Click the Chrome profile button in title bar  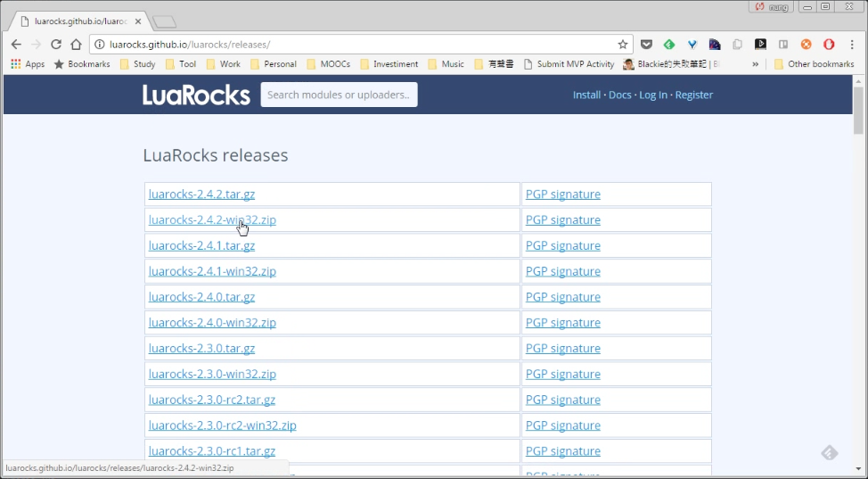[772, 7]
